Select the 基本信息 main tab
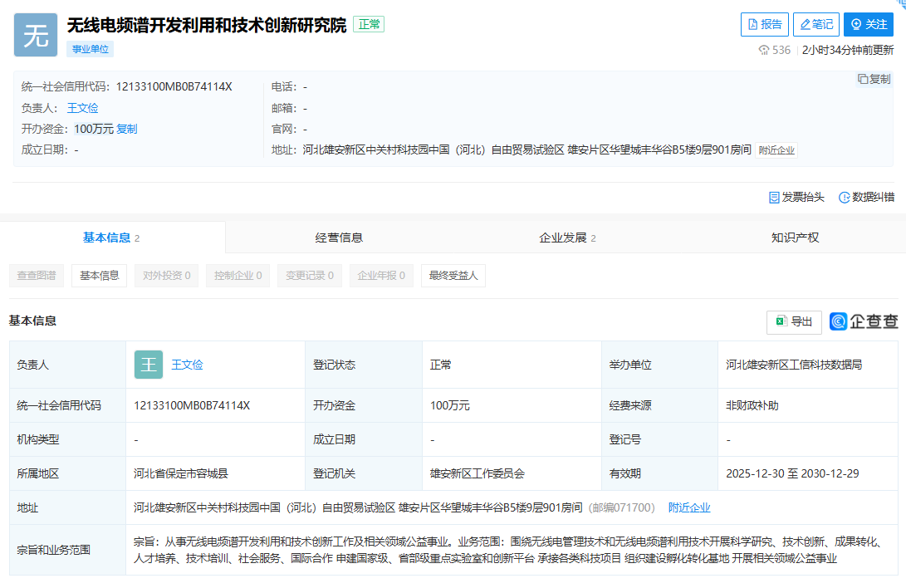906x588 pixels. 110,238
